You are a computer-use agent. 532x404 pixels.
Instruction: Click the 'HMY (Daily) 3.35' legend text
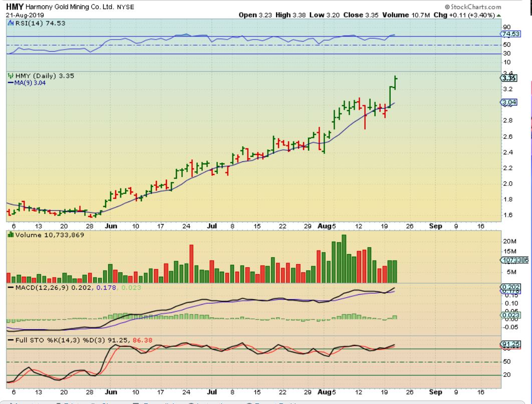click(x=45, y=76)
